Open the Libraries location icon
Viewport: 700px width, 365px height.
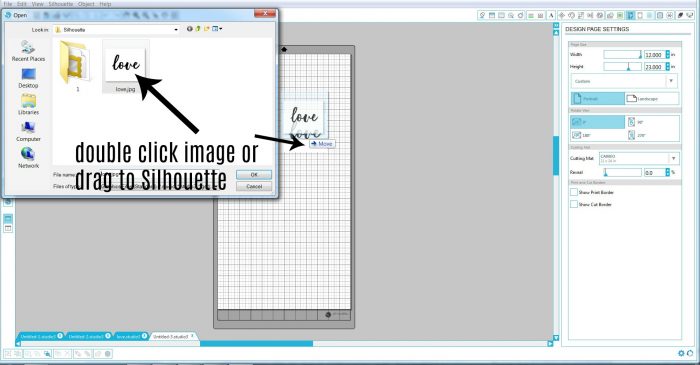[28, 104]
